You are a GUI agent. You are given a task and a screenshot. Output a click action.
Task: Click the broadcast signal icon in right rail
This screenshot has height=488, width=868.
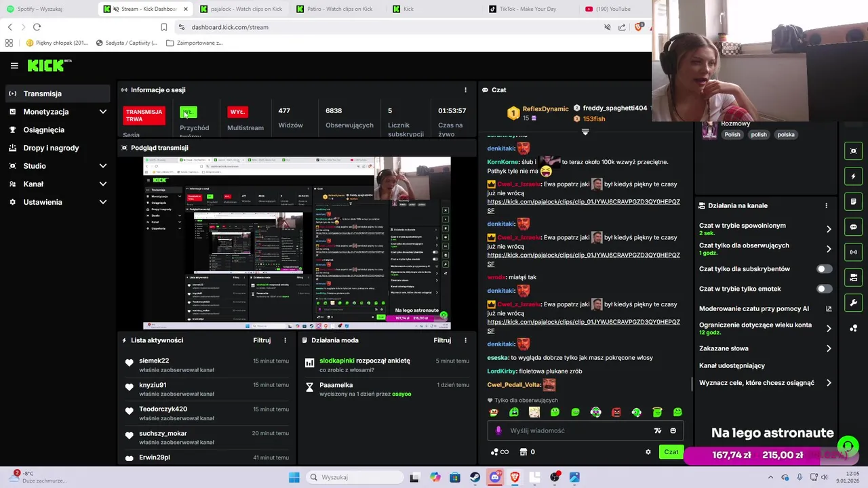coord(854,252)
